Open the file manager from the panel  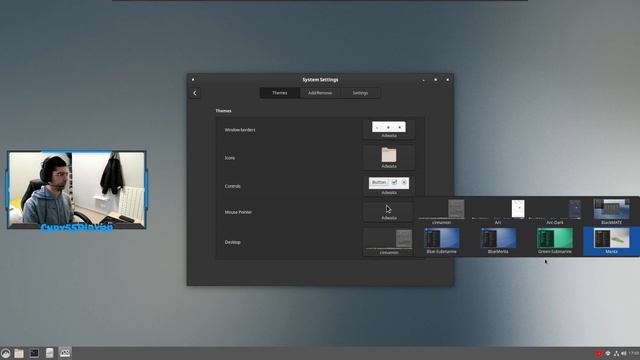point(19,353)
